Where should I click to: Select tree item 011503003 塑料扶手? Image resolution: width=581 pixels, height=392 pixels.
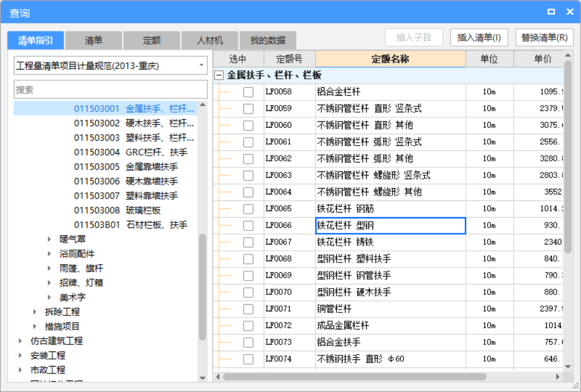[x=134, y=138]
